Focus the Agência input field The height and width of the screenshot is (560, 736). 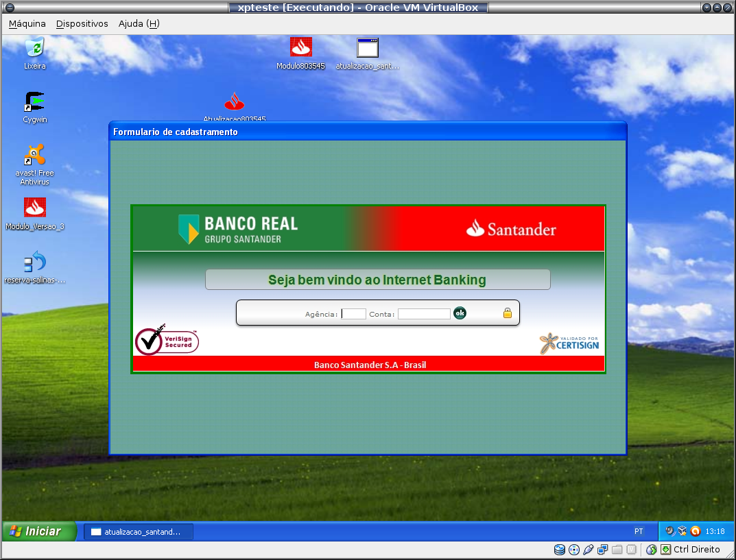[353, 314]
